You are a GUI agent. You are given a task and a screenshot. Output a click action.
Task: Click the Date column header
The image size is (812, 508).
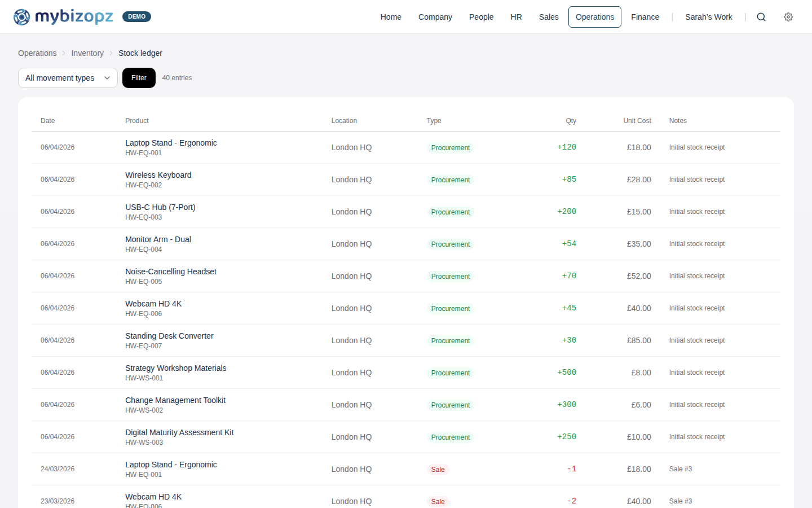pos(47,120)
